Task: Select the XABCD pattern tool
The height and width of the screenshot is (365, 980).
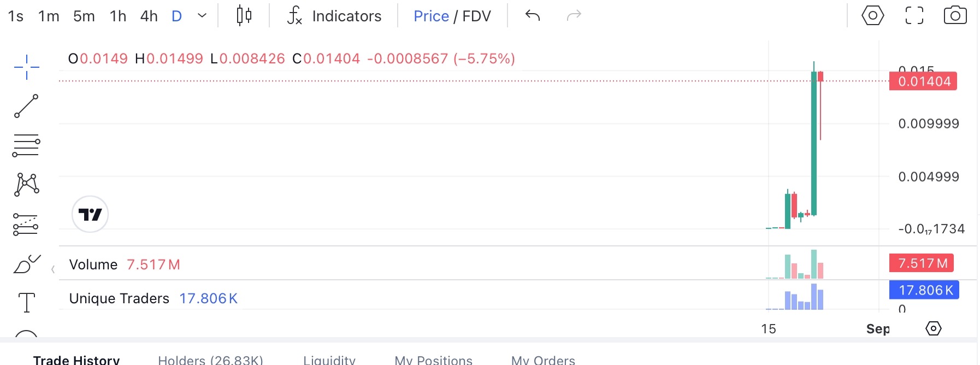Action: pyautogui.click(x=26, y=185)
